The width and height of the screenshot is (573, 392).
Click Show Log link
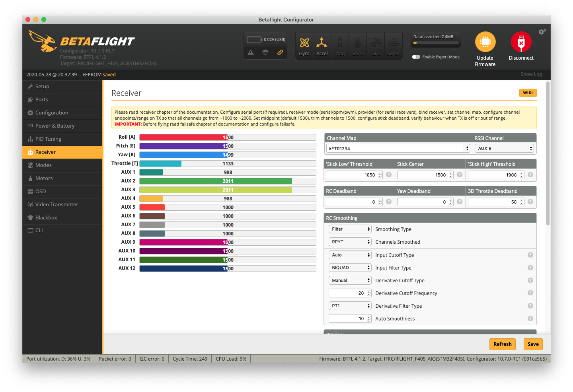tap(531, 74)
